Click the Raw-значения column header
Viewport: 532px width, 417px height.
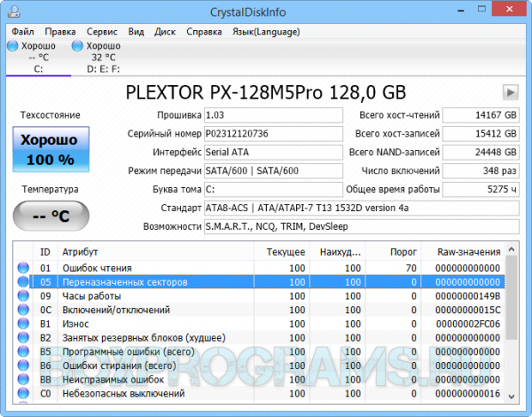click(463, 252)
